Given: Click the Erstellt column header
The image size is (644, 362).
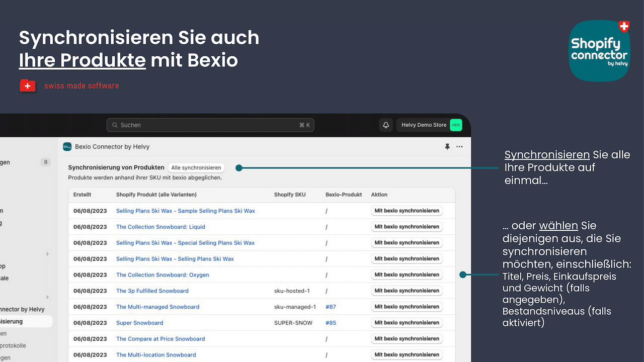Looking at the screenshot, I should tap(82, 195).
